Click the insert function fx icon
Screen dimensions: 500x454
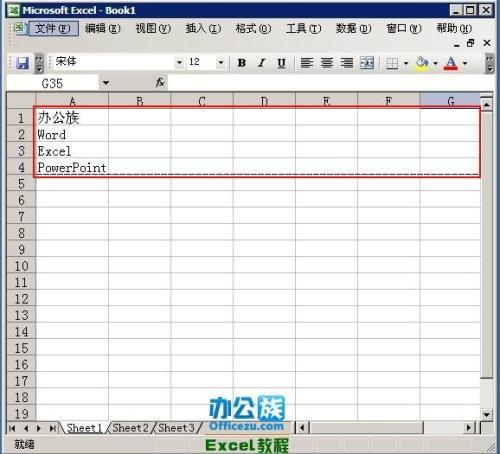pyautogui.click(x=160, y=82)
